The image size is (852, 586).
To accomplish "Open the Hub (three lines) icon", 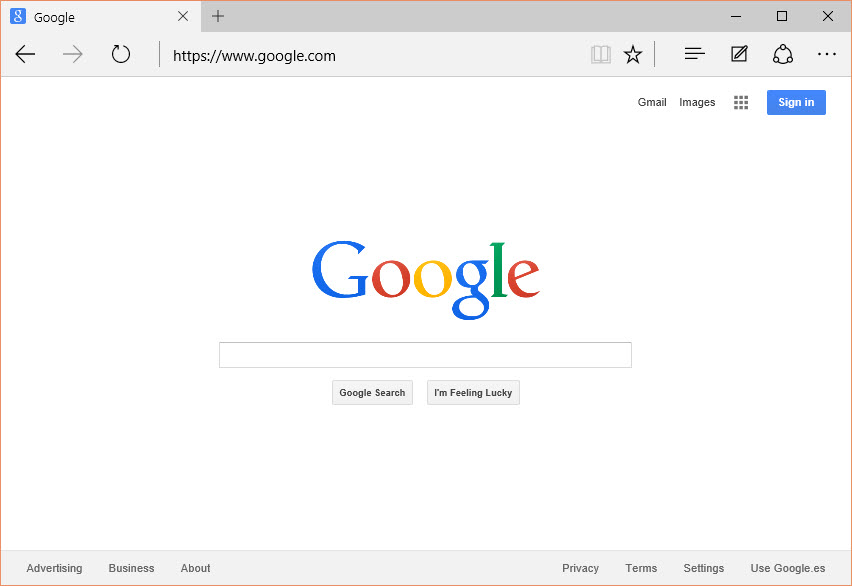I will 694,54.
